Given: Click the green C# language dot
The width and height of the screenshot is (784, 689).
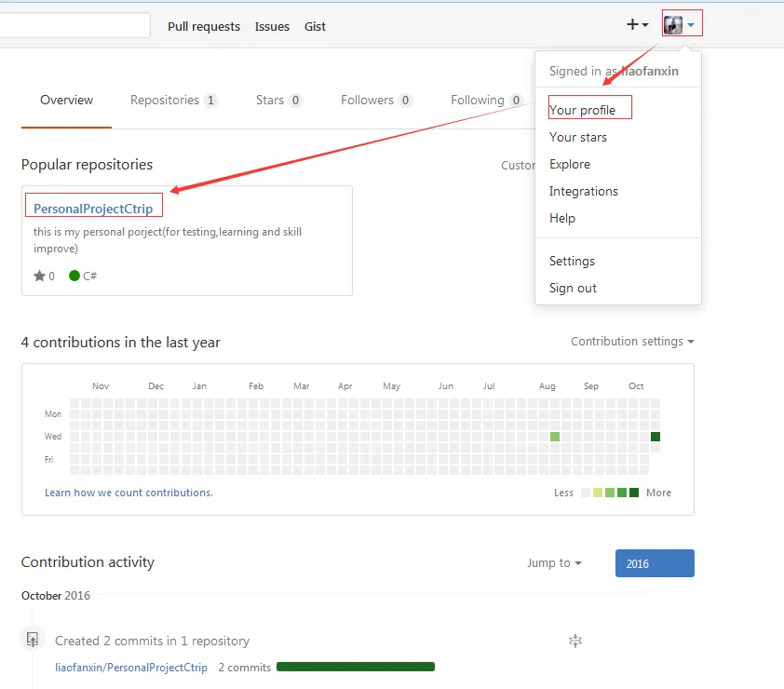Looking at the screenshot, I should coord(74,276).
